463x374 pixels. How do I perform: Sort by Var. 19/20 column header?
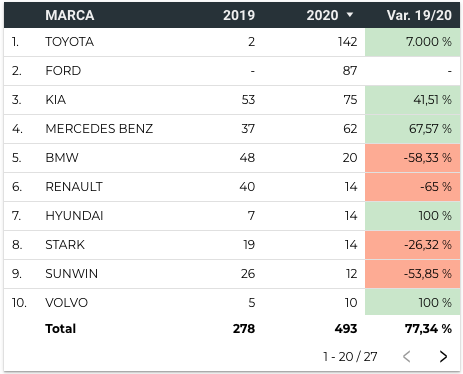pos(419,15)
